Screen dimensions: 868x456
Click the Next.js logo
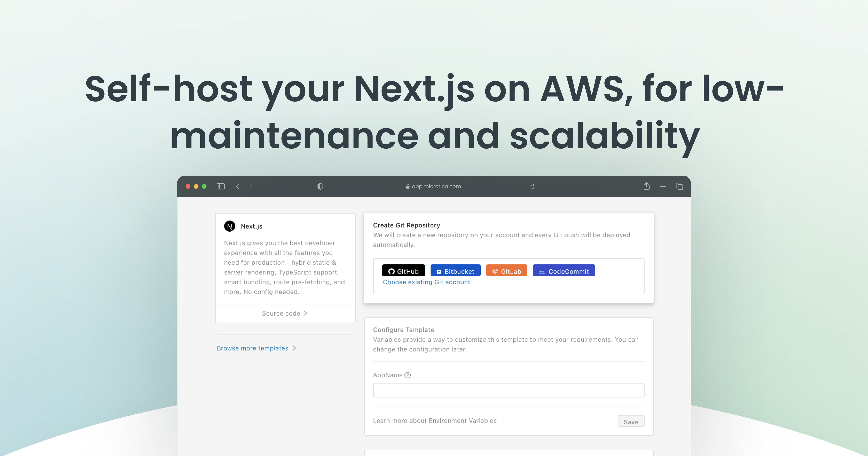tap(229, 226)
